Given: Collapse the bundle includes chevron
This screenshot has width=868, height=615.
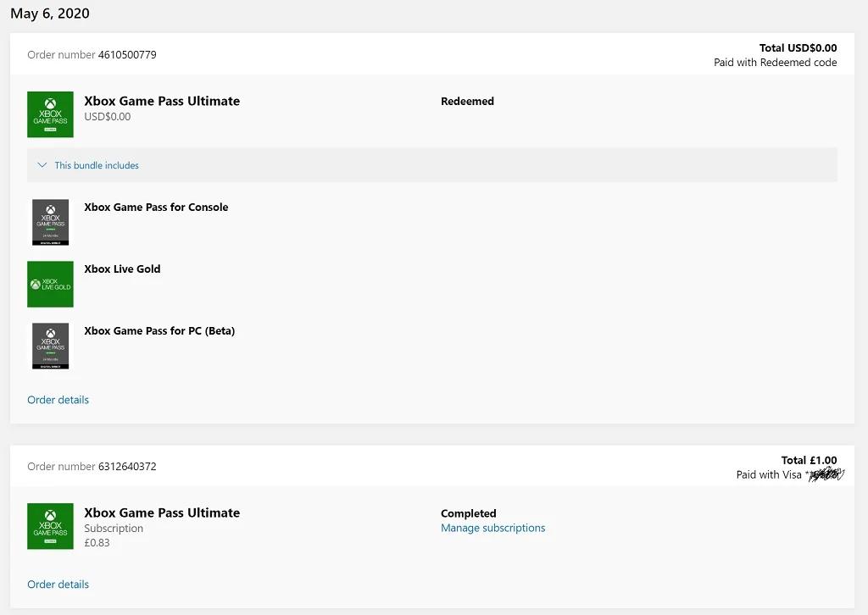Looking at the screenshot, I should 42,165.
